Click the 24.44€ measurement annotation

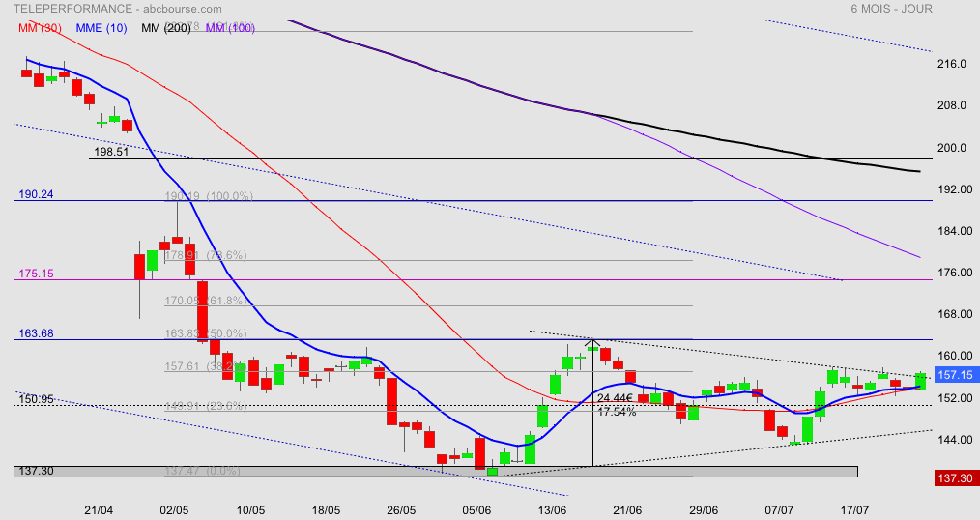pyautogui.click(x=615, y=398)
